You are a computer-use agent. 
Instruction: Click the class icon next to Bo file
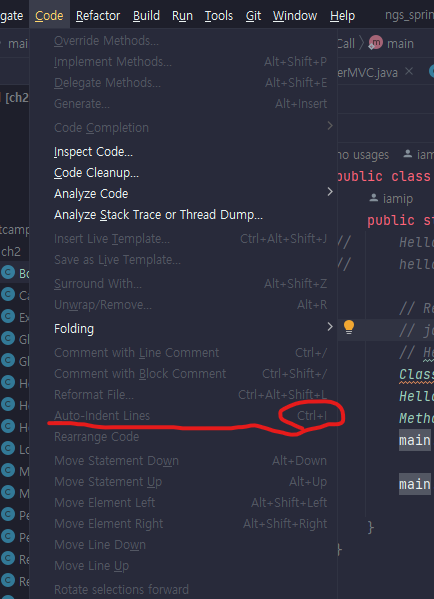tap(7, 273)
